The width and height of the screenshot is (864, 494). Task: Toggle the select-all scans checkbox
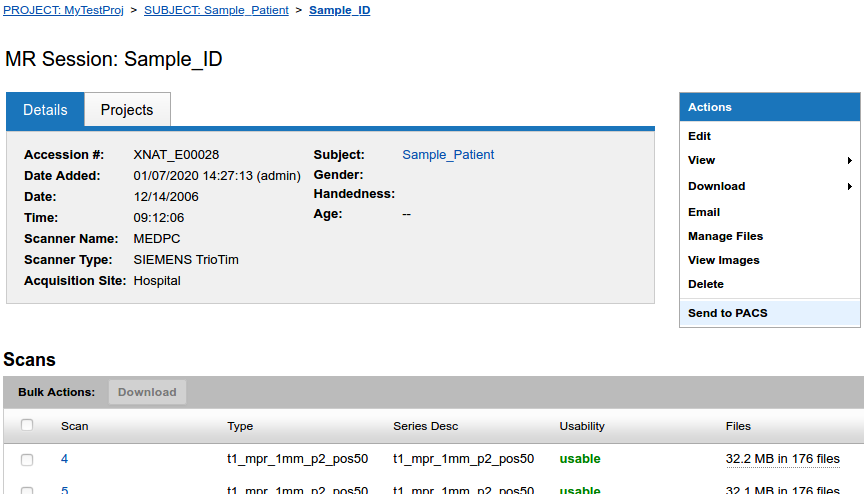(x=27, y=425)
